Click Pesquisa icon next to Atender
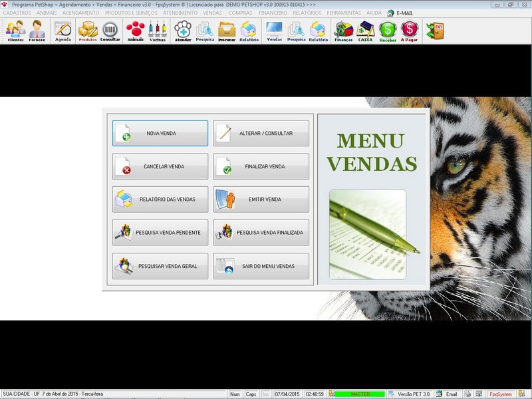The width and height of the screenshot is (532, 399). point(205,31)
